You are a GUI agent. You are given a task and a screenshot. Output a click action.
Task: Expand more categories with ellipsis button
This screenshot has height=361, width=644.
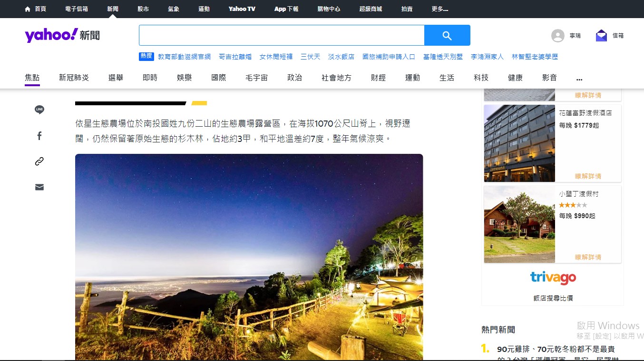pos(579,79)
